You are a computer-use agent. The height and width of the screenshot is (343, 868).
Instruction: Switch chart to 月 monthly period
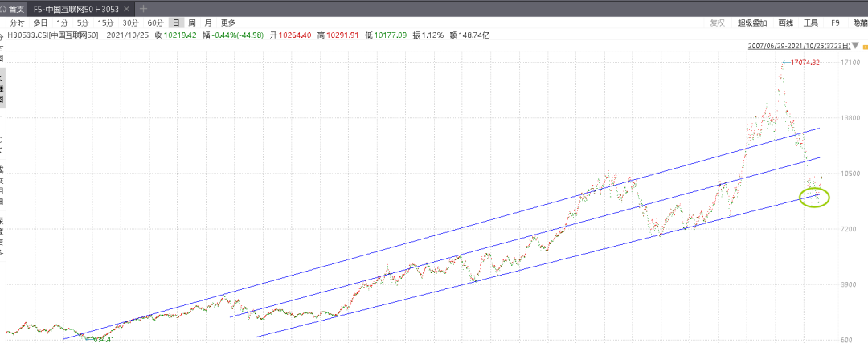click(x=207, y=22)
